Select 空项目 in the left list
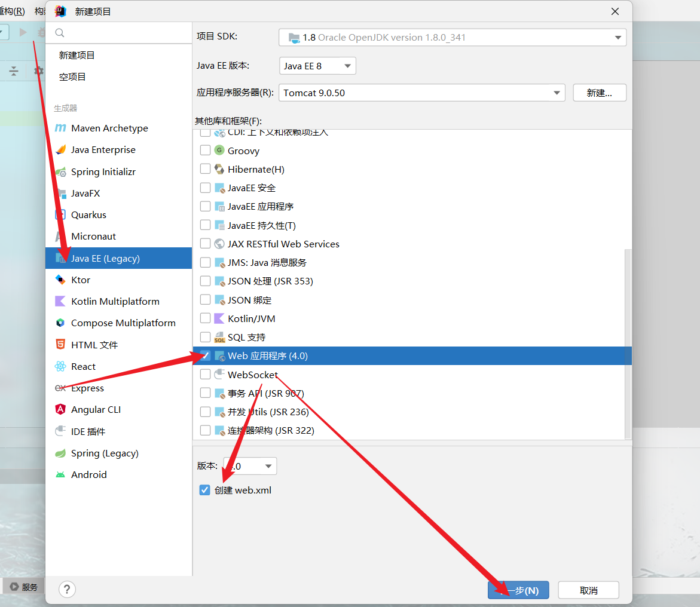700x607 pixels. [x=72, y=76]
